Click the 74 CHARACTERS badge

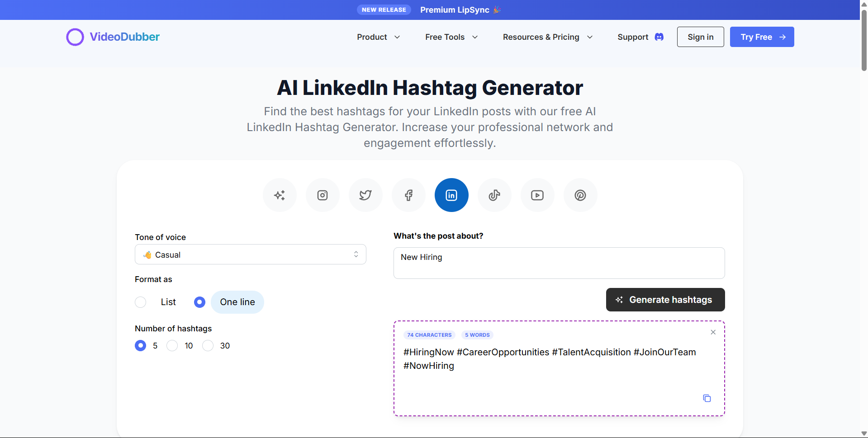tap(429, 335)
